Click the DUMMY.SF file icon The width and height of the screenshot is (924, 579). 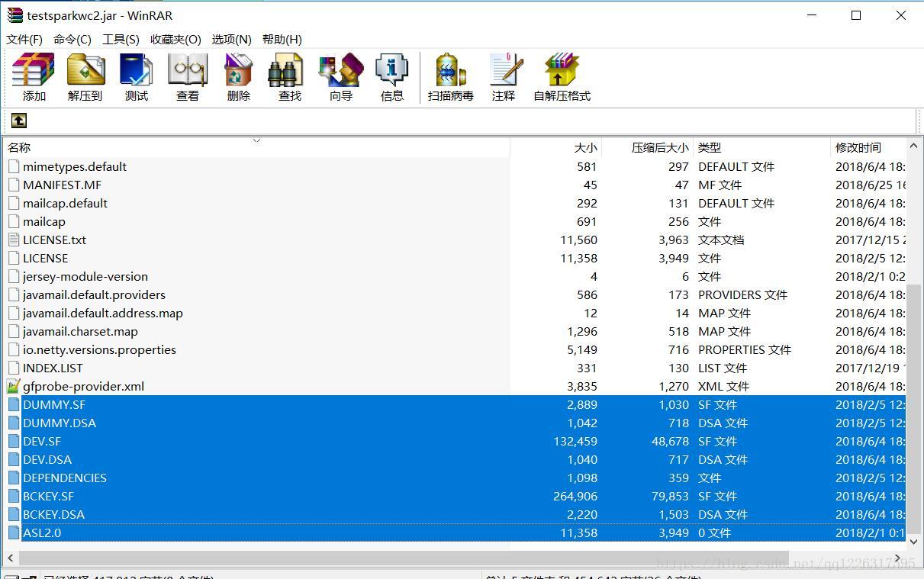pos(14,404)
